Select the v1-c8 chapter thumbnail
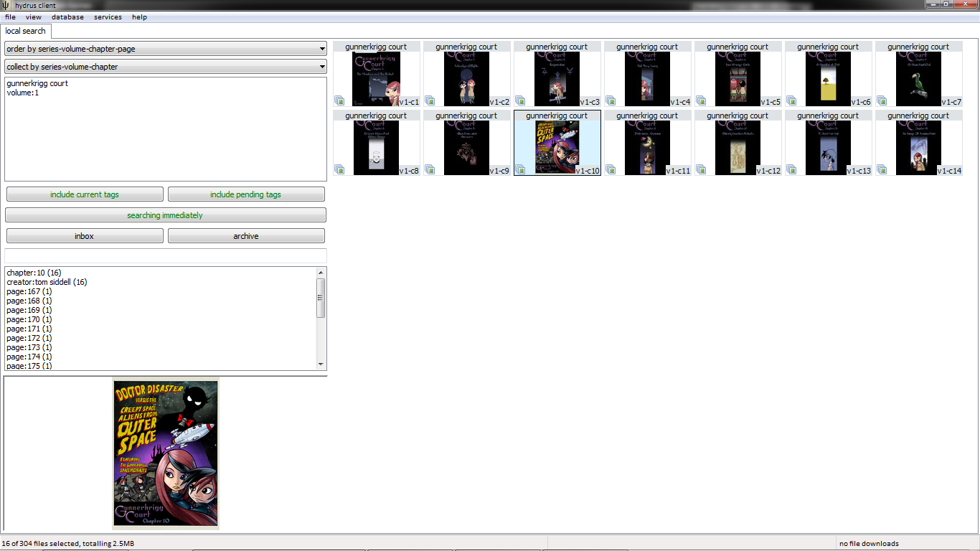The height and width of the screenshot is (551, 980). 377,143
